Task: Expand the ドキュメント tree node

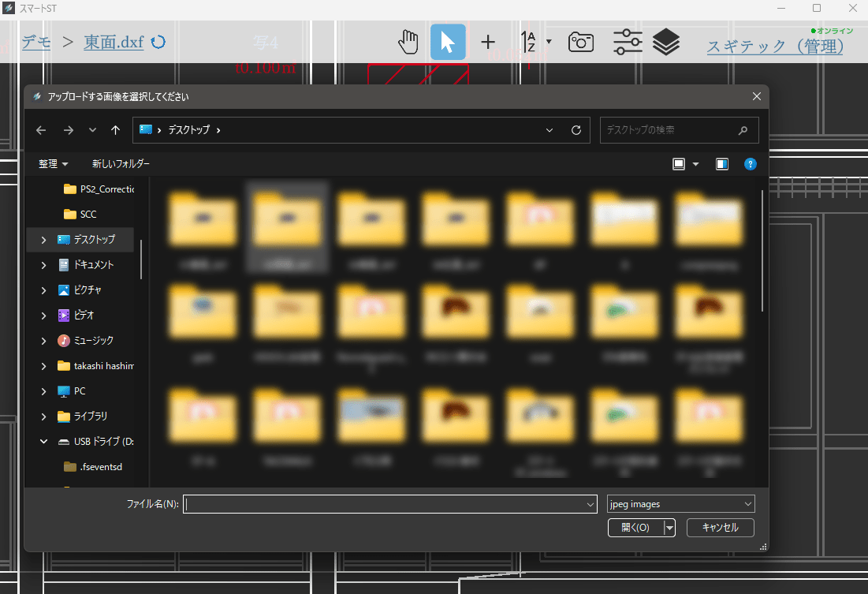Action: [x=44, y=265]
